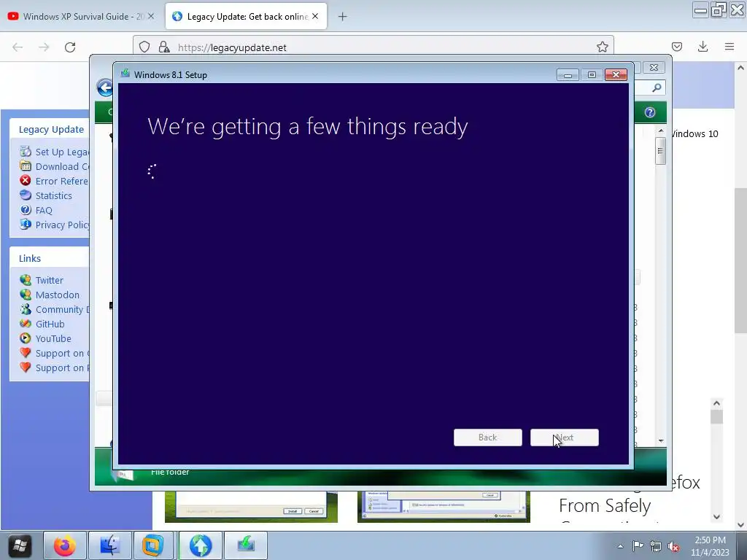The width and height of the screenshot is (747, 560).
Task: Click the muted volume tray icon
Action: coord(673,546)
